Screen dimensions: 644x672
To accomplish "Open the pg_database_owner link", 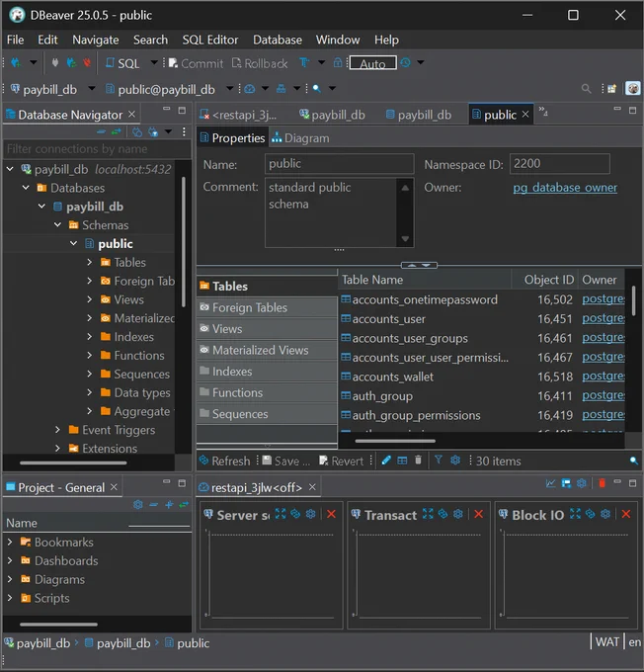I will click(565, 188).
